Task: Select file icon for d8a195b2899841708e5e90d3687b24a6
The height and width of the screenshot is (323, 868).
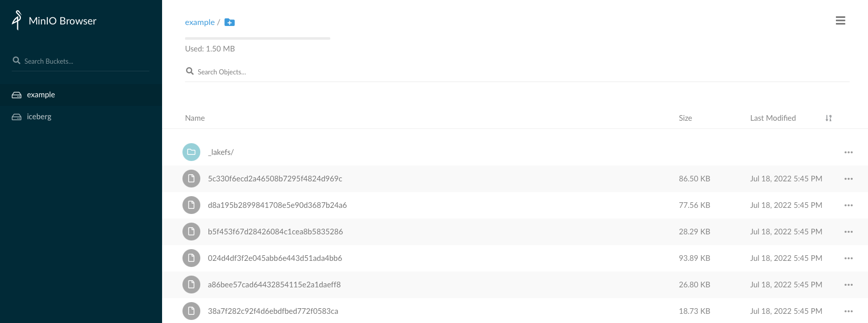Action: [x=191, y=205]
